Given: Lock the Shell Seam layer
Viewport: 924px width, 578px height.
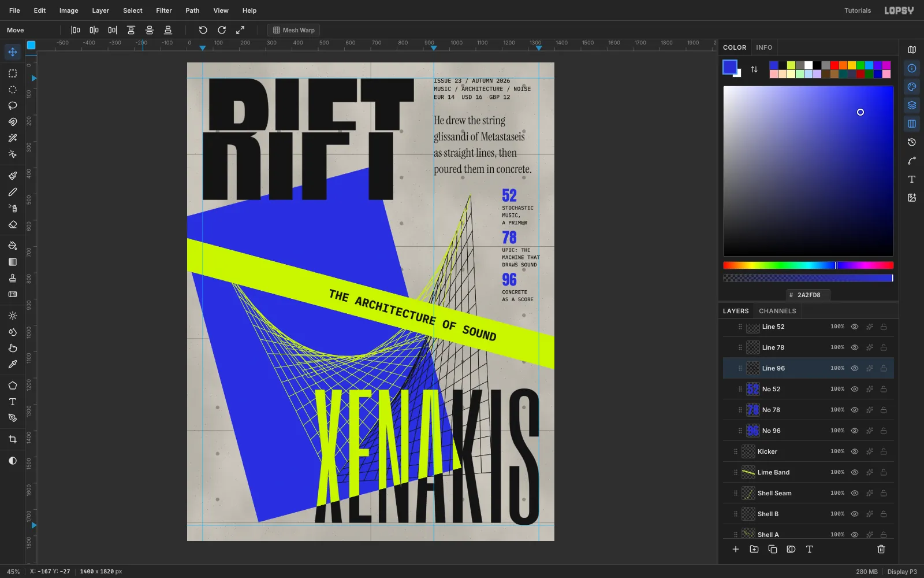Looking at the screenshot, I should tap(884, 493).
